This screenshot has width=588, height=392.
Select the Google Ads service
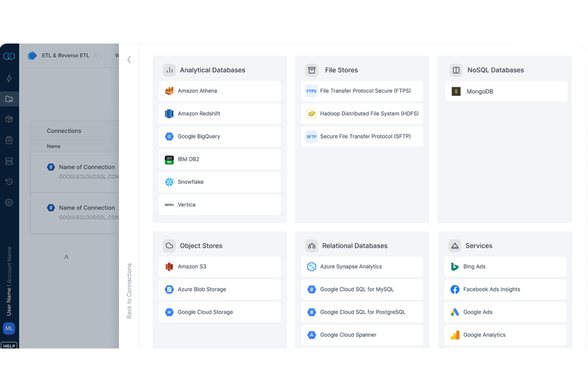click(x=505, y=312)
